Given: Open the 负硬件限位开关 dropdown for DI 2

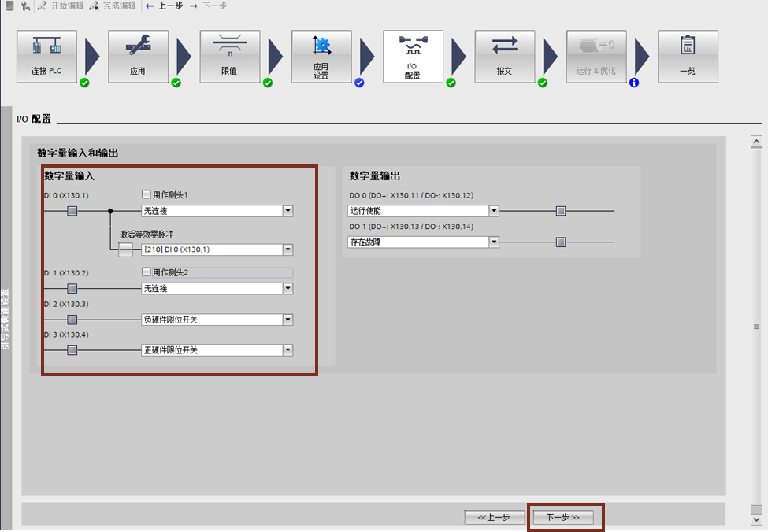Looking at the screenshot, I should [x=288, y=320].
